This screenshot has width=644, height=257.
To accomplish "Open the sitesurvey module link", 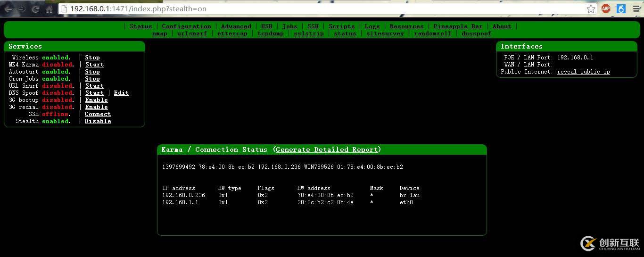I will pyautogui.click(x=385, y=33).
